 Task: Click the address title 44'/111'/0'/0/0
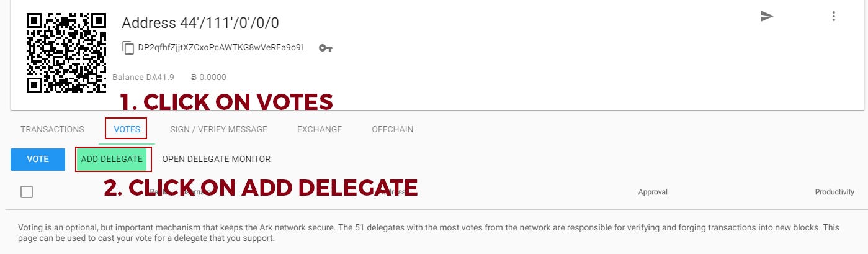click(x=200, y=23)
